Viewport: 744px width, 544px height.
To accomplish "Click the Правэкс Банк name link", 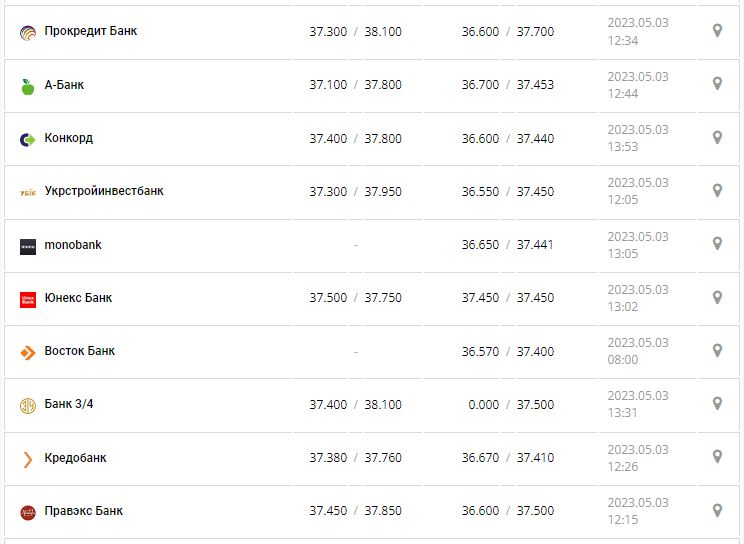I will coord(84,511).
